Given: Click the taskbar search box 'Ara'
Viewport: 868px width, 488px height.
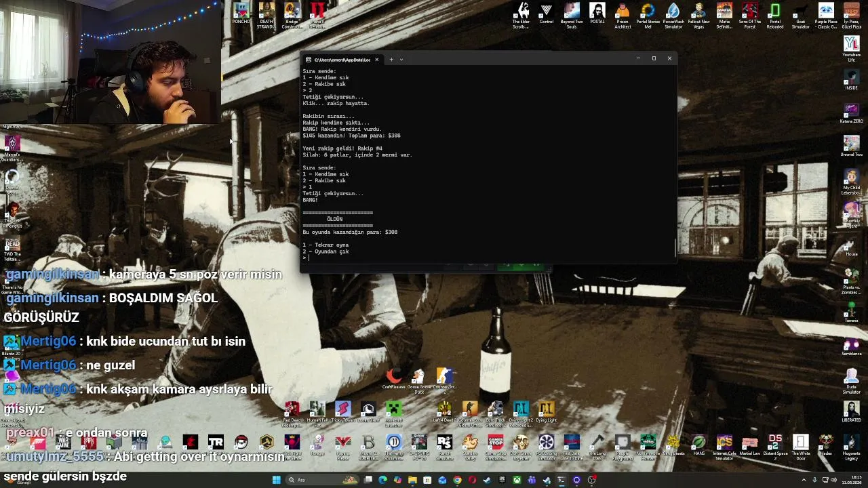Looking at the screenshot, I should coord(322,480).
